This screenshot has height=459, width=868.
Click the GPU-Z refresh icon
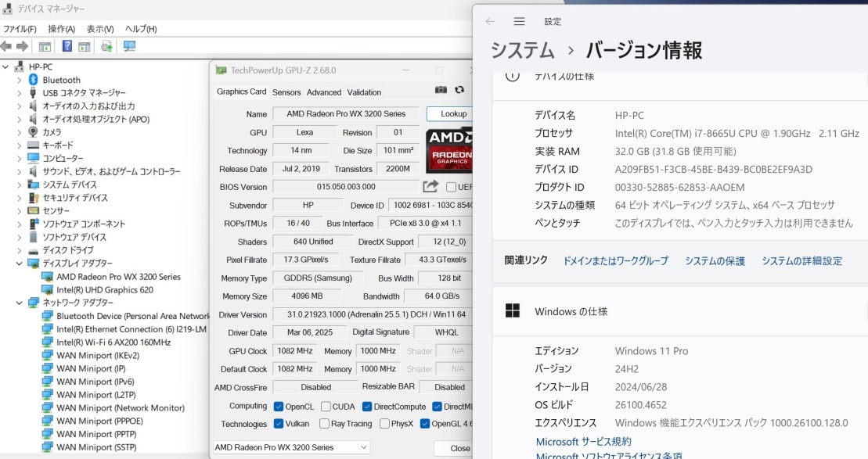(459, 91)
